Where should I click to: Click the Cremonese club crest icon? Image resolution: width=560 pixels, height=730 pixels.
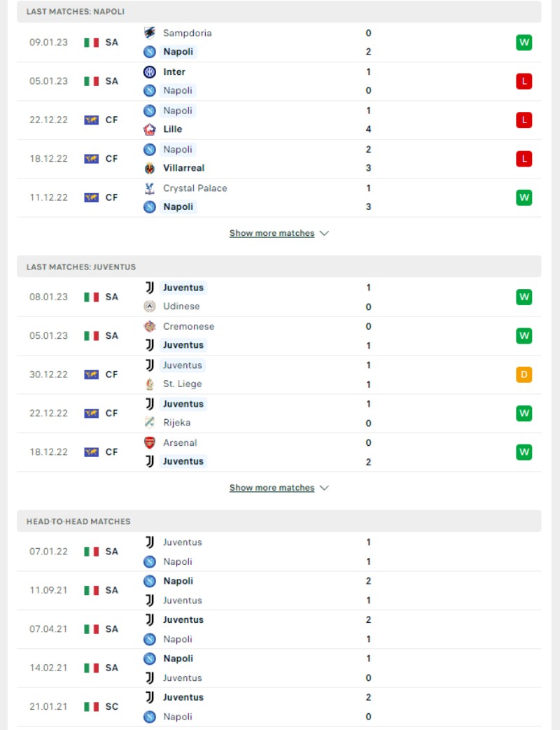[x=149, y=326]
